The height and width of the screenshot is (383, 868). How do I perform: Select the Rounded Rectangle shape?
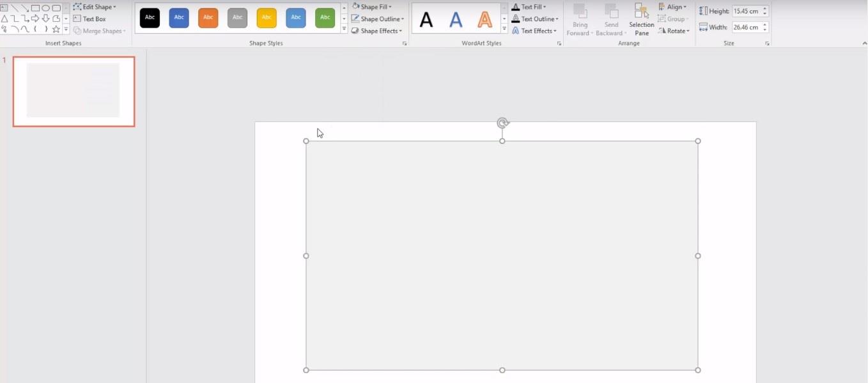56,8
